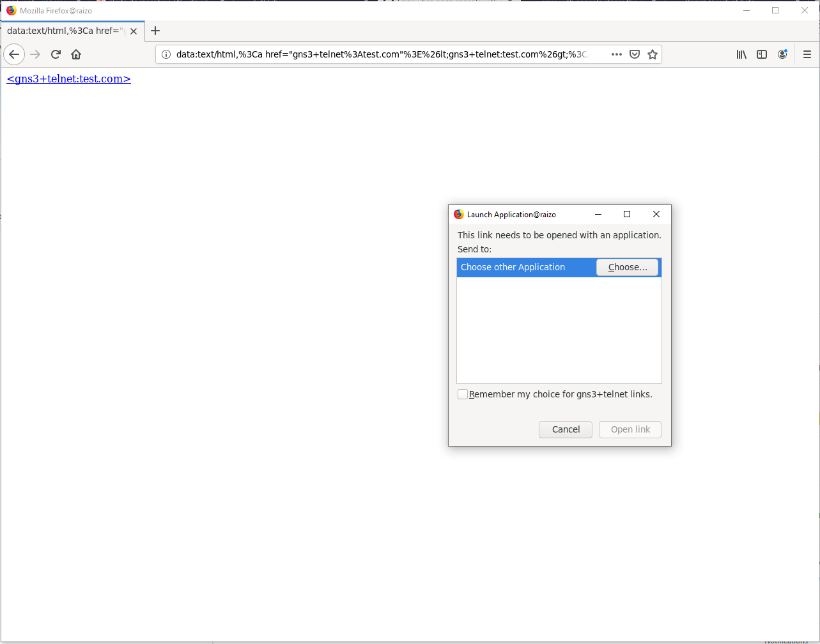Click the disabled Open link button
Image resolution: width=820 pixels, height=644 pixels.
point(630,429)
